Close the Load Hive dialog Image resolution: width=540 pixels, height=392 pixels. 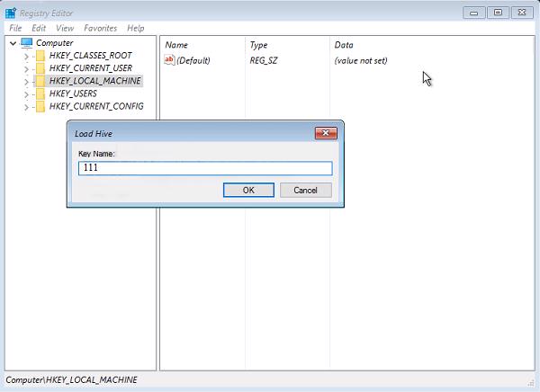click(326, 133)
